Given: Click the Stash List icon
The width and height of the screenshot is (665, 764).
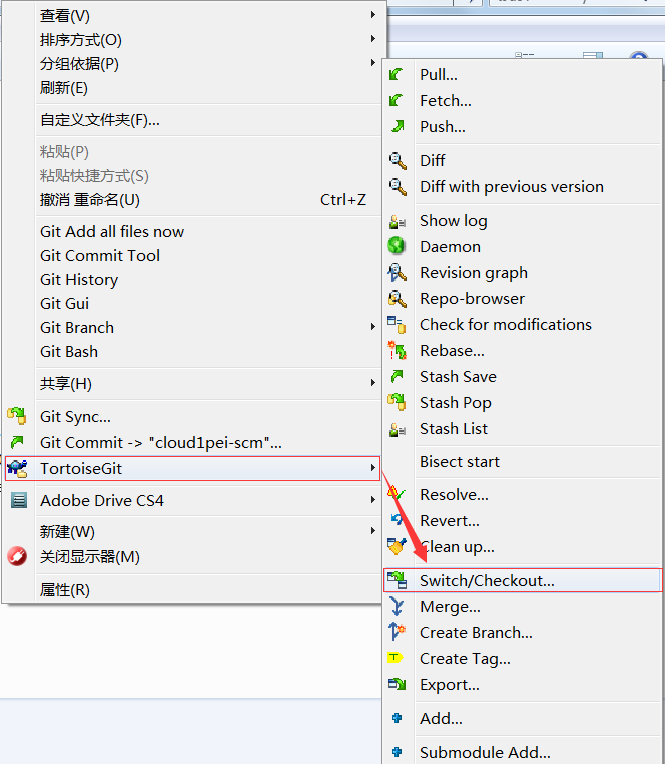Looking at the screenshot, I should coord(397,429).
